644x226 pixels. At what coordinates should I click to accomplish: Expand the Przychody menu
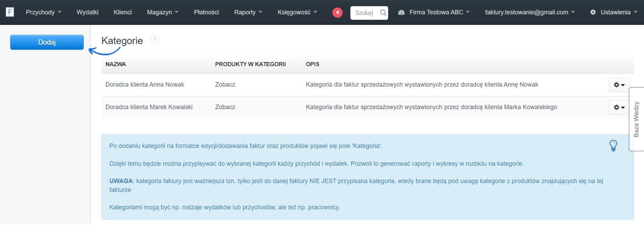43,12
